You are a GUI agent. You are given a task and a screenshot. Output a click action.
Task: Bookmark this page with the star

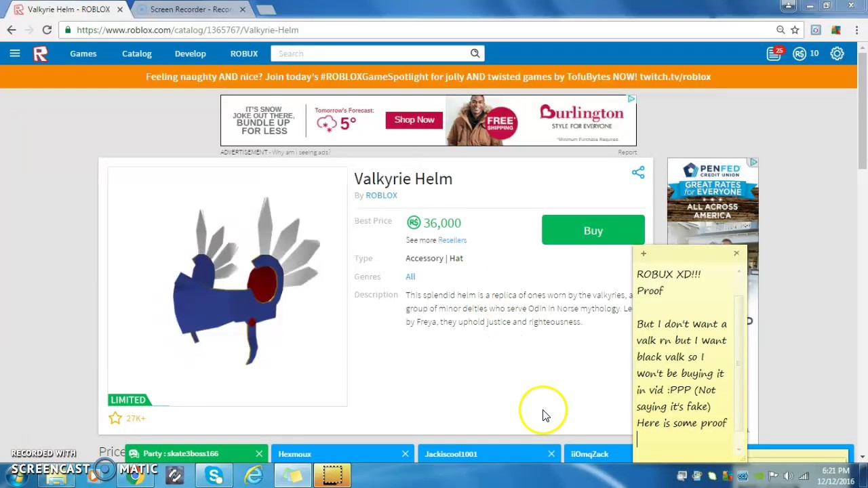click(795, 30)
